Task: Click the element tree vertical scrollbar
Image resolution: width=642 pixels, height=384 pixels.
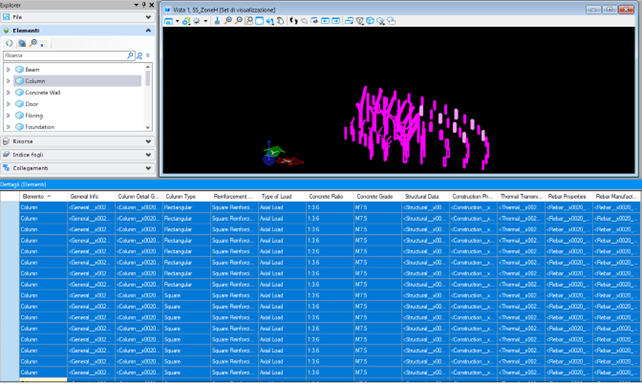Action: click(x=148, y=97)
